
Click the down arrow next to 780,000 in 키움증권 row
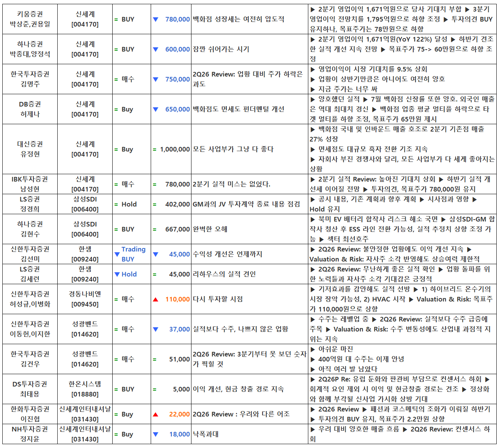pos(156,20)
